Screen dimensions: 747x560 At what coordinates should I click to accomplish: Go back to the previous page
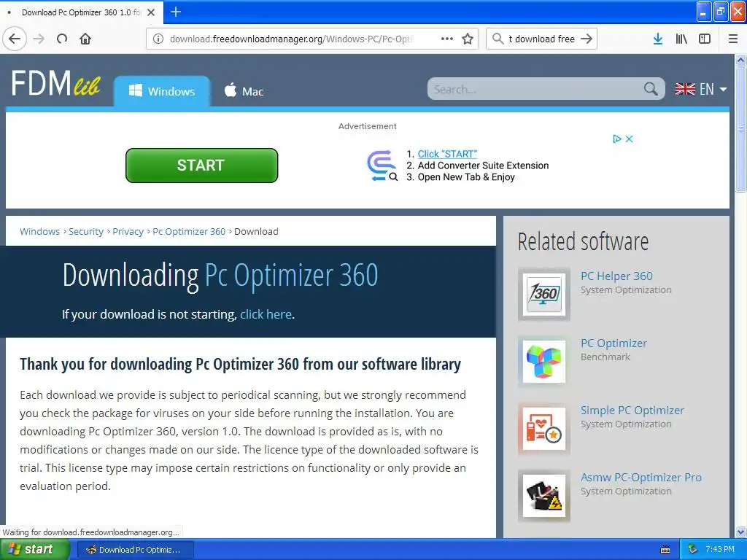(x=15, y=39)
